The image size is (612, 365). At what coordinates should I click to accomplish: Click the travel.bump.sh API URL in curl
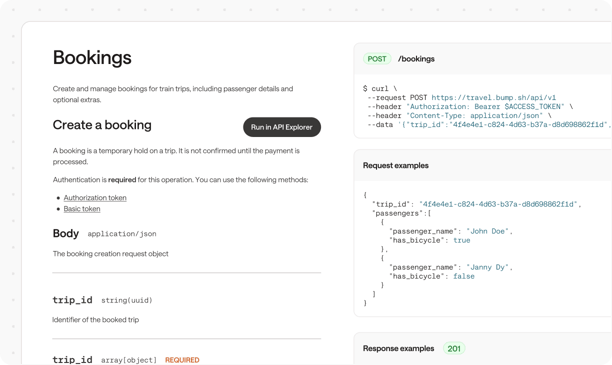[x=493, y=98]
